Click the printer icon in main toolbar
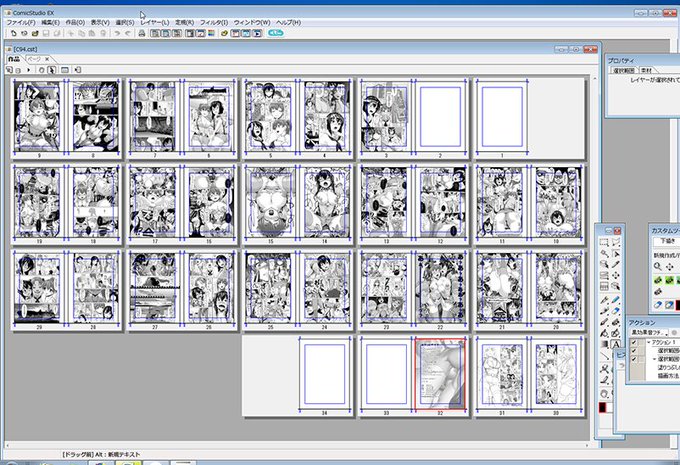 (x=141, y=33)
